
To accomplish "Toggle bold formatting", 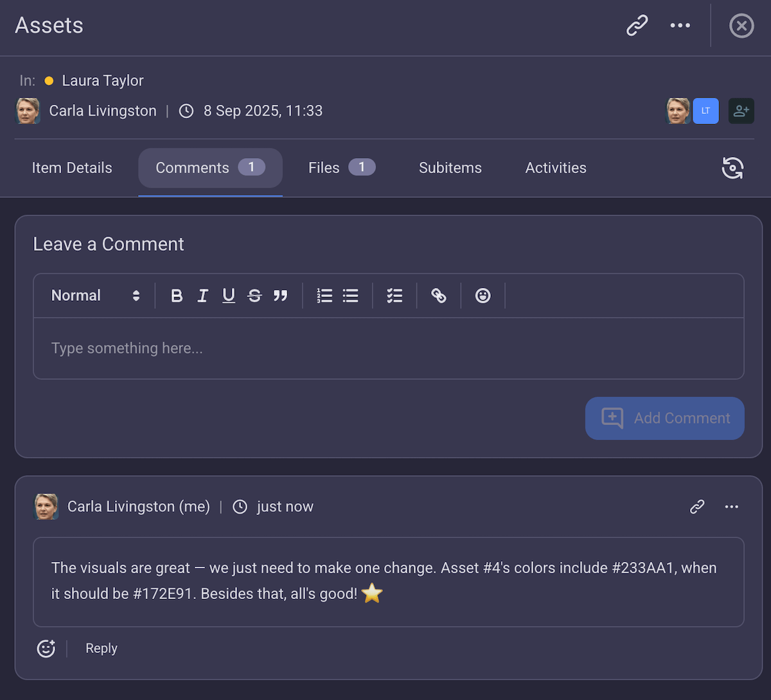I will coord(177,295).
